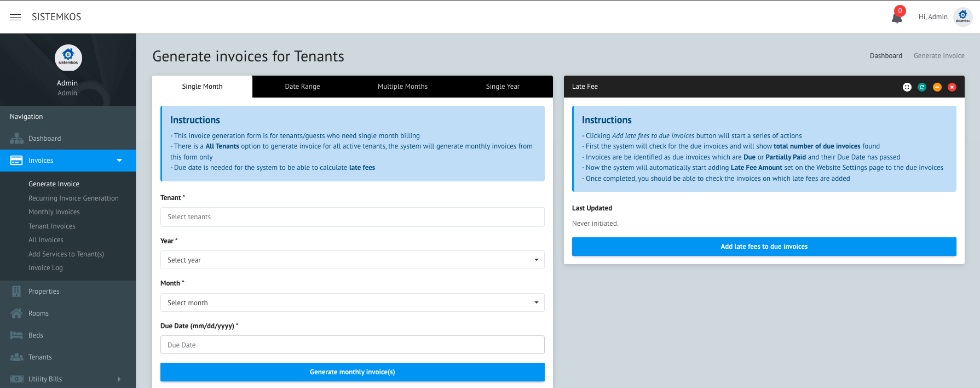The width and height of the screenshot is (980, 388).
Task: Open the Admin avatar in top bar
Action: click(x=962, y=17)
